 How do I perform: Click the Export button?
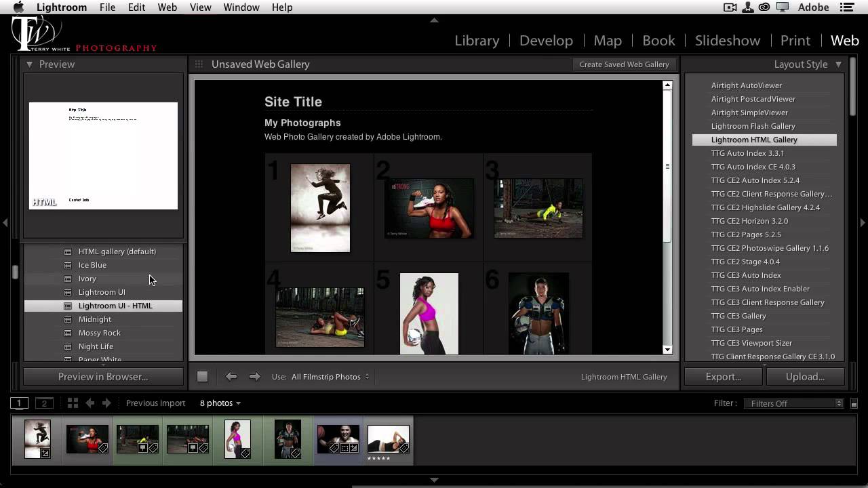point(724,377)
